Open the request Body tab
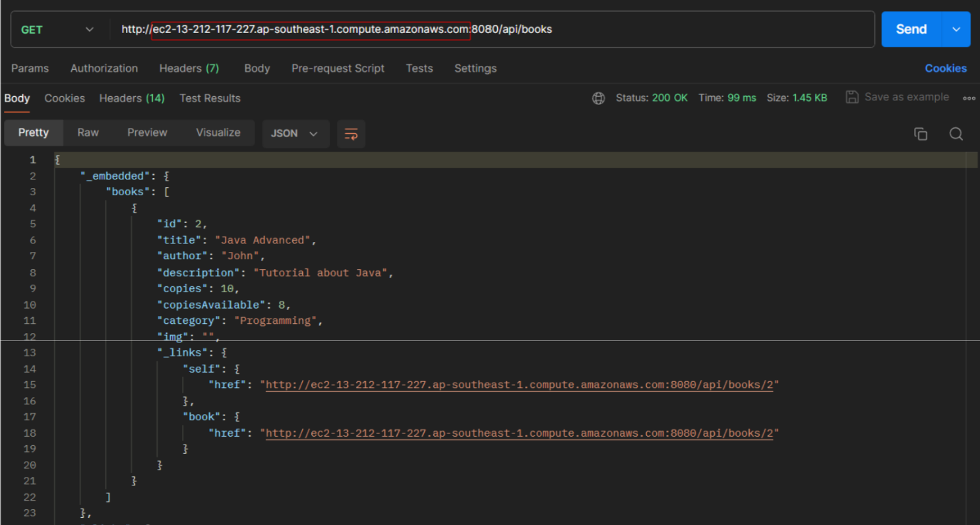This screenshot has height=525, width=980. point(257,69)
